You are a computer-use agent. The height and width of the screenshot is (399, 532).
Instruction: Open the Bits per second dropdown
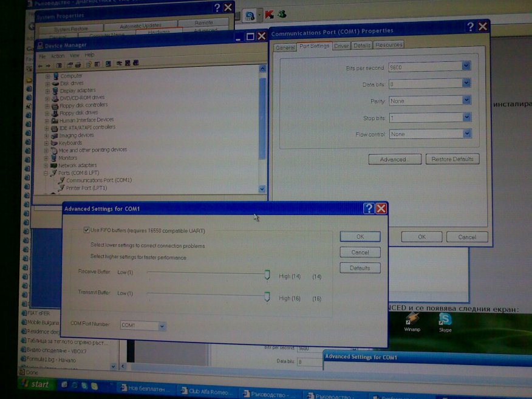[x=466, y=67]
